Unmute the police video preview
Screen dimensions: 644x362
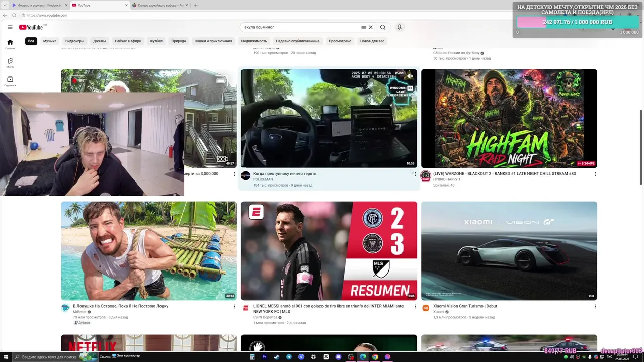(410, 76)
